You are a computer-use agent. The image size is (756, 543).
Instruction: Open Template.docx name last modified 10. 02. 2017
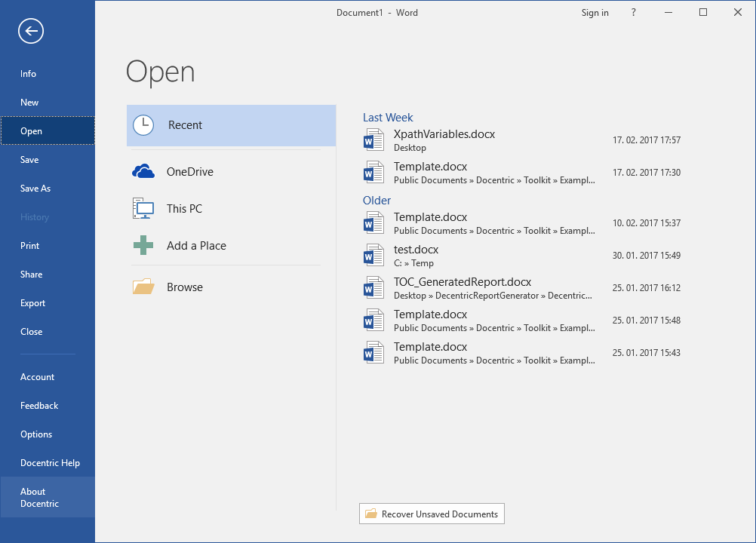pyautogui.click(x=430, y=217)
